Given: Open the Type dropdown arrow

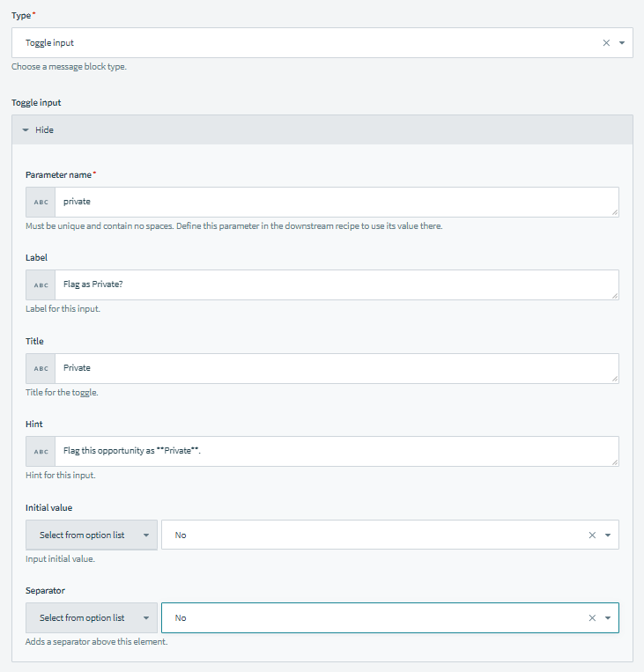Looking at the screenshot, I should coord(621,42).
